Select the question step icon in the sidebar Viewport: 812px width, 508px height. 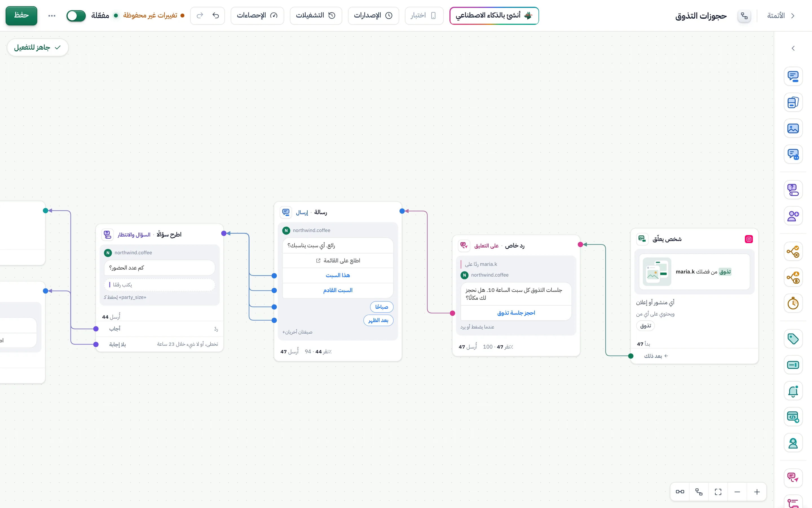[793, 190]
